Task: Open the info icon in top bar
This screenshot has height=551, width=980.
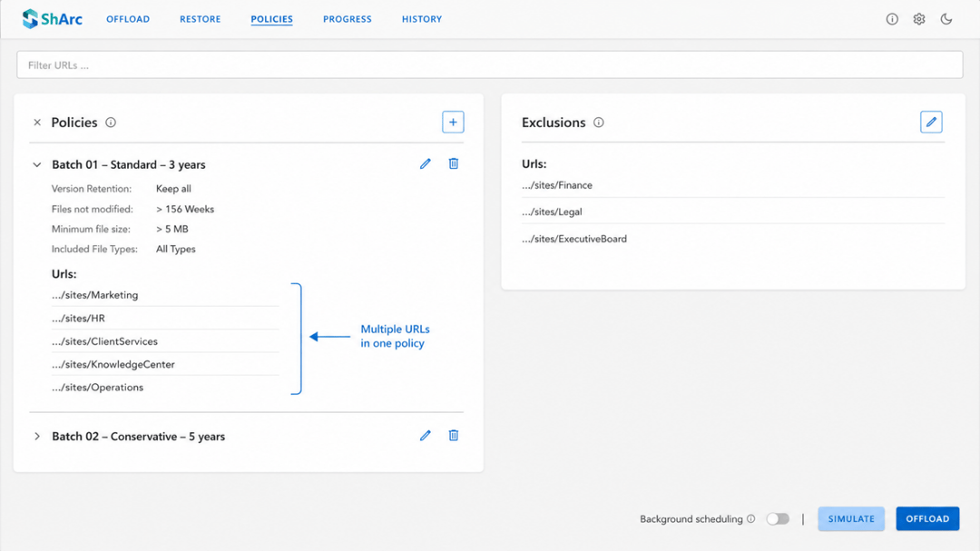Action: tap(892, 19)
